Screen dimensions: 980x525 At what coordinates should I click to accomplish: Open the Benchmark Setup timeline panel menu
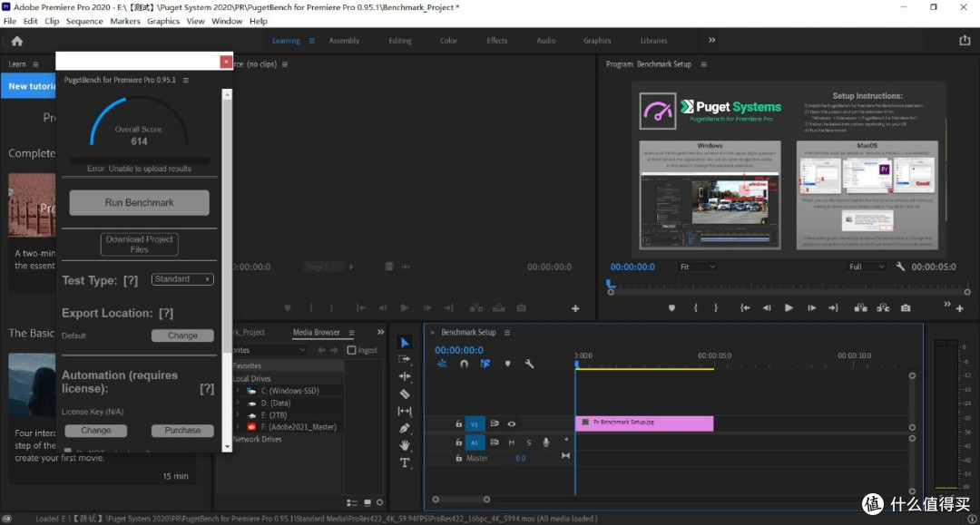(507, 333)
